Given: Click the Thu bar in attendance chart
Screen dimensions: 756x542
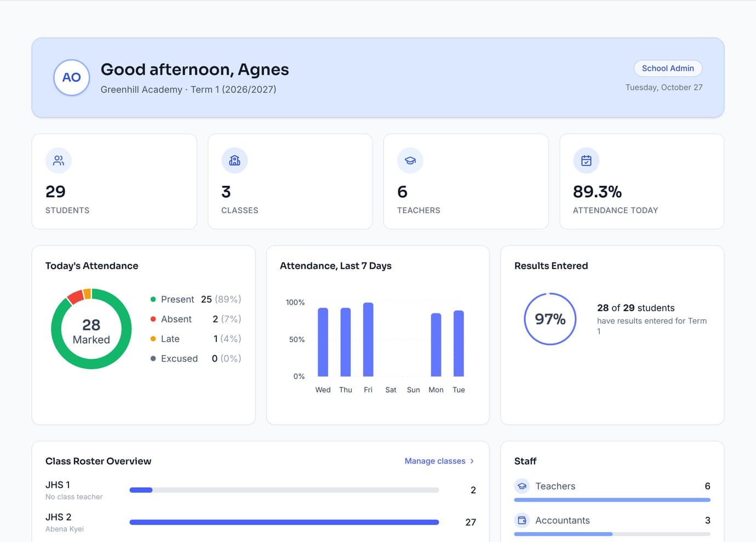Looking at the screenshot, I should click(x=346, y=342).
